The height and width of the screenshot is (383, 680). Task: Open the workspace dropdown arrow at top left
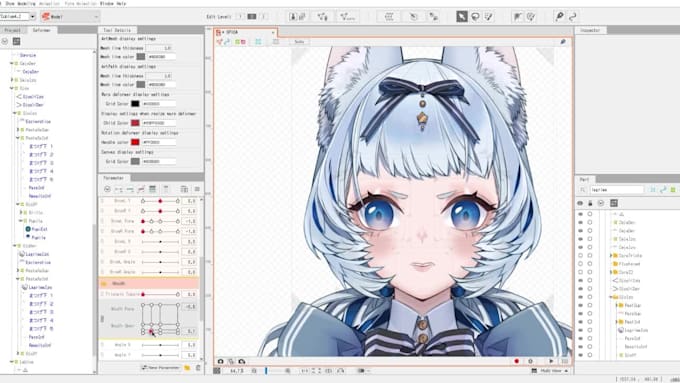(x=33, y=16)
